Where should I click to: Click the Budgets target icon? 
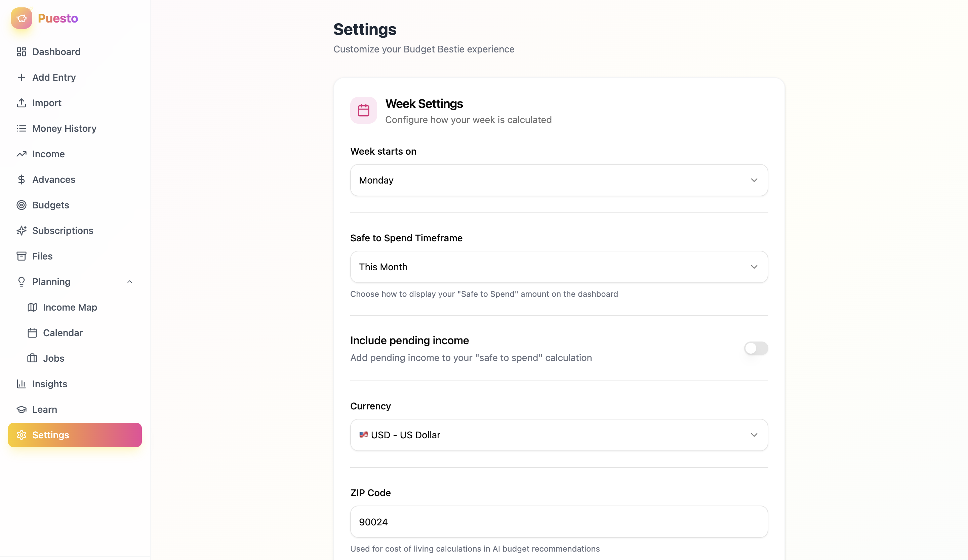tap(22, 205)
